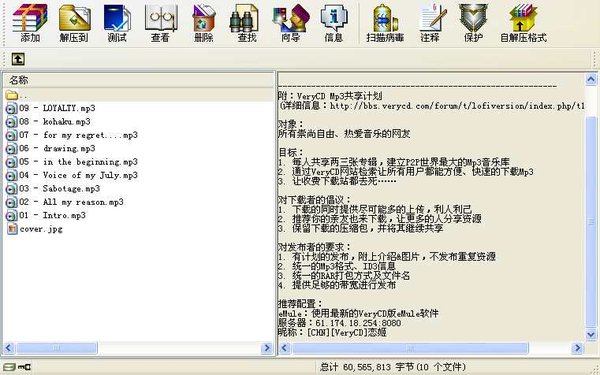Select file 04 - Voice of my July.mp3
This screenshot has width=600, height=375.
pyautogui.click(x=78, y=175)
